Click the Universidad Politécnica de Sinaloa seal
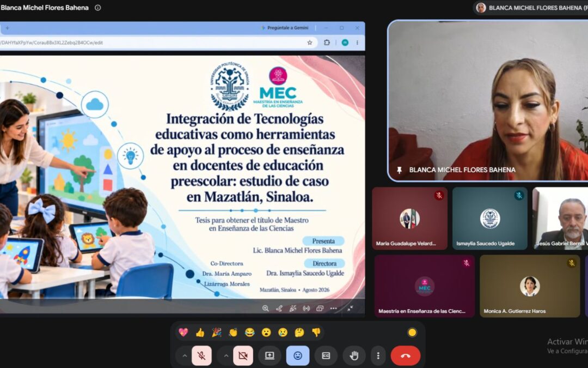 point(230,86)
